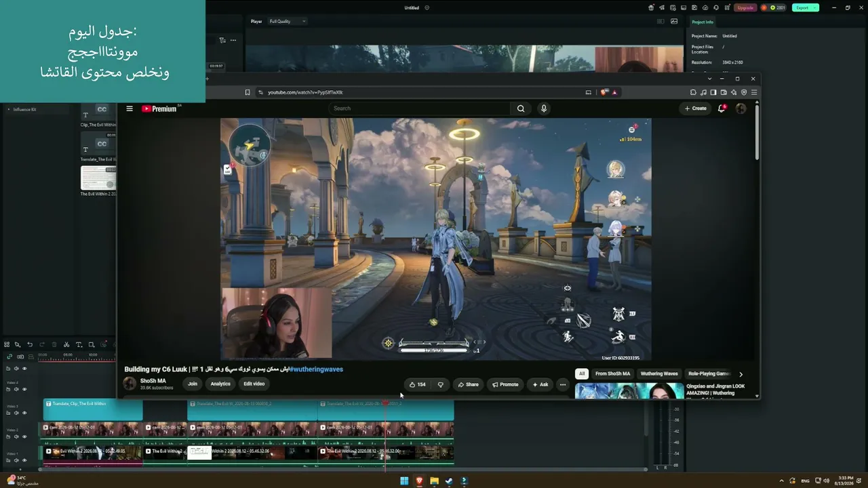The image size is (868, 488).
Task: Open the browser music note media control
Action: point(703,92)
